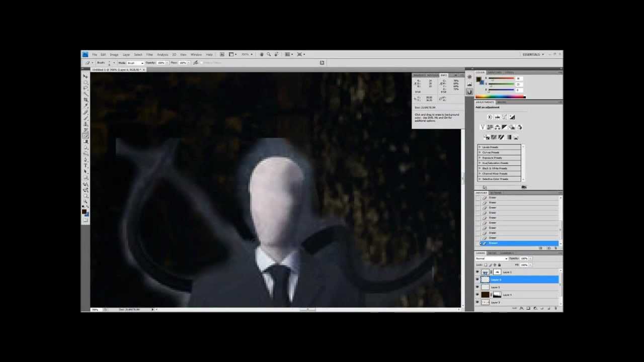This screenshot has width=644, height=362.
Task: Select the Move tool
Action: [x=86, y=76]
